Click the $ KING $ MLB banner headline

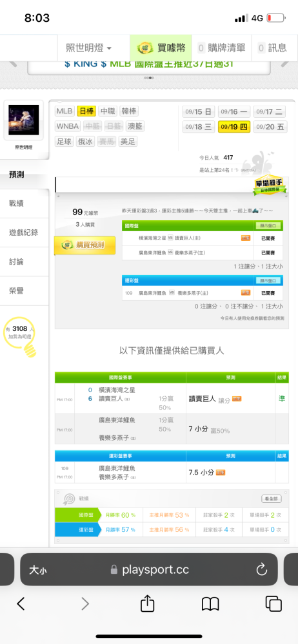click(x=149, y=64)
